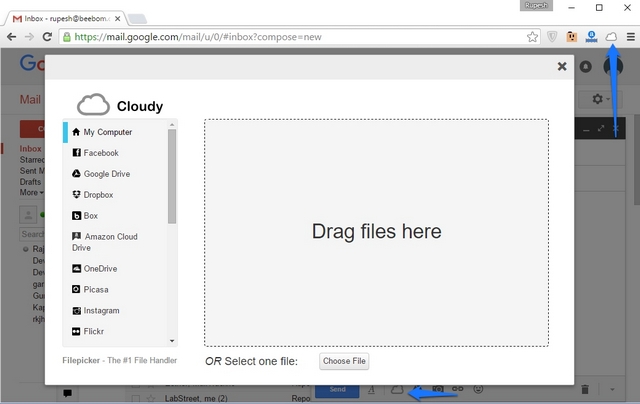Open Inbox in Gmail sidebar

pos(31,149)
